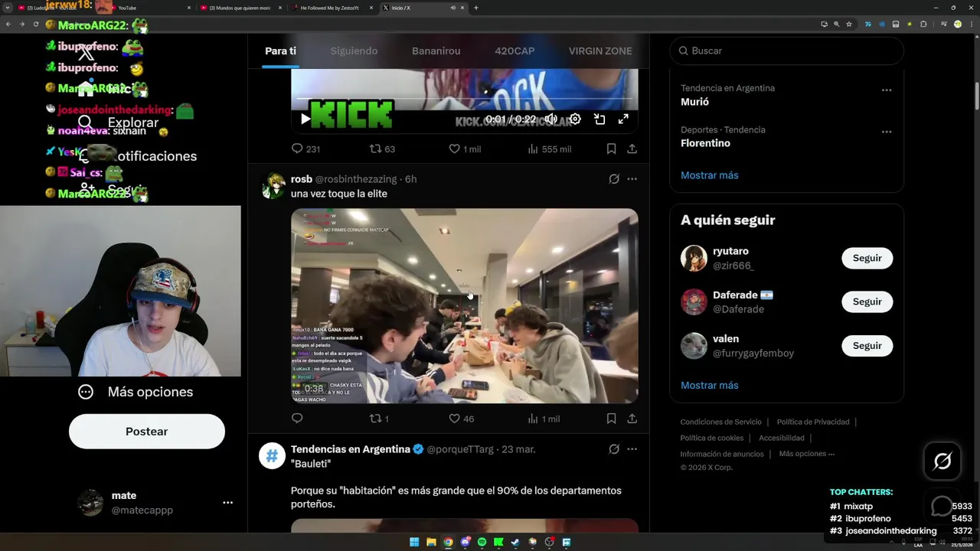
Task: Open Steam from taskbar
Action: [x=515, y=543]
